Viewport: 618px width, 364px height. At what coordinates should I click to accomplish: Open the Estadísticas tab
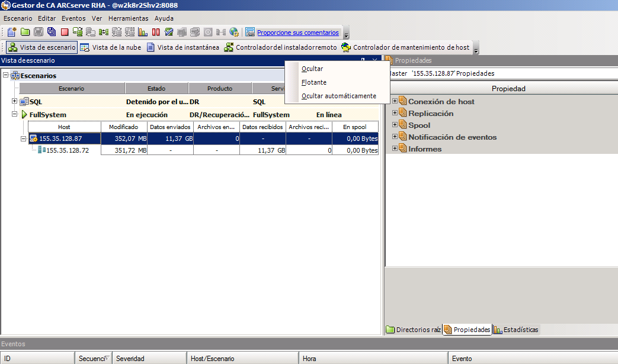(x=520, y=330)
